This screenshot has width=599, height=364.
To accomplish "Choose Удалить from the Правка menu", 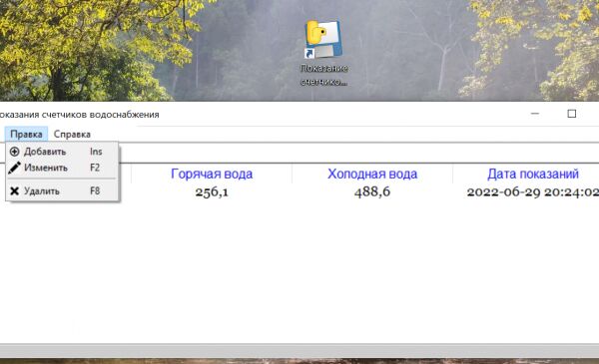I will pyautogui.click(x=62, y=190).
